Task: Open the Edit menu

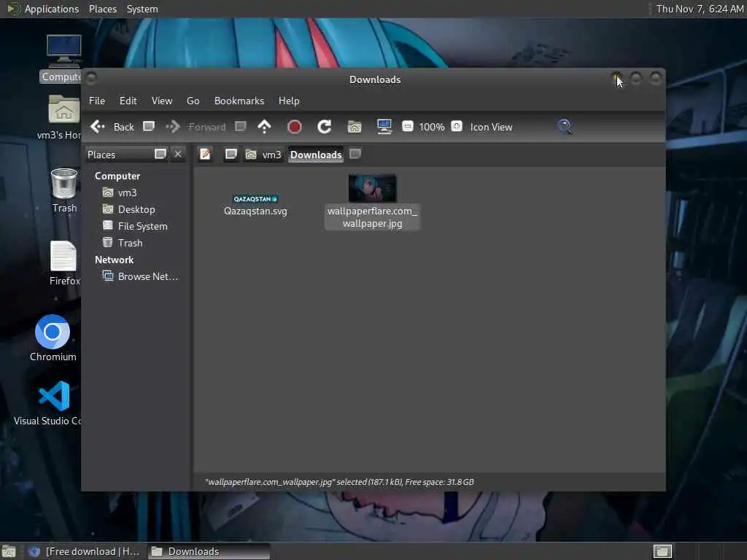Action: [x=128, y=101]
